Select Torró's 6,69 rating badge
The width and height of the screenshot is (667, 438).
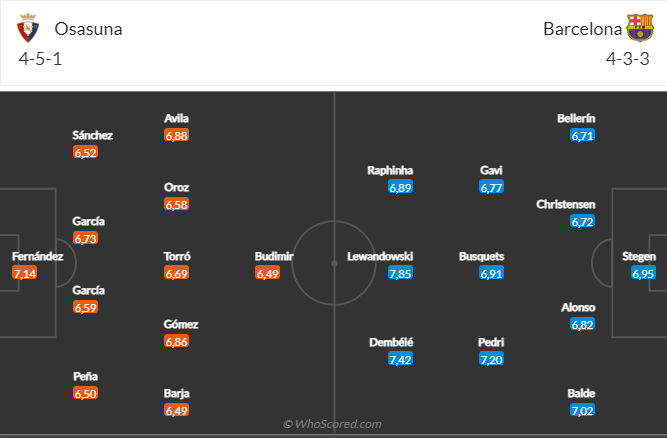click(x=177, y=273)
